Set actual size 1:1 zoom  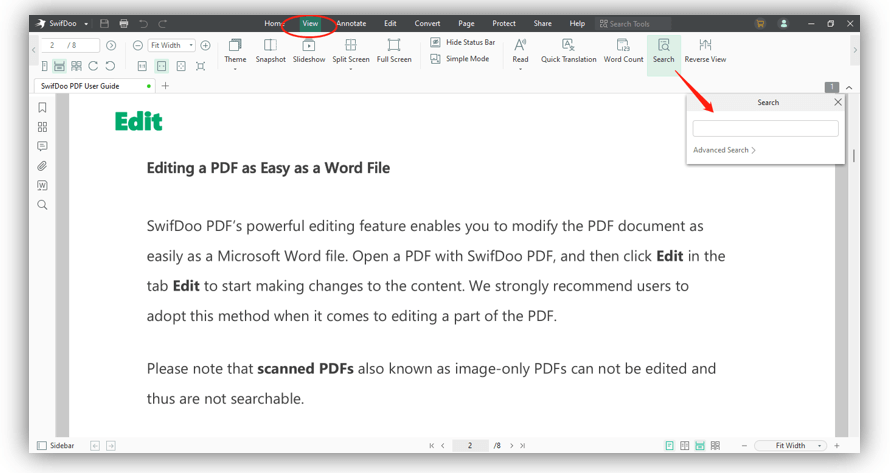(142, 66)
